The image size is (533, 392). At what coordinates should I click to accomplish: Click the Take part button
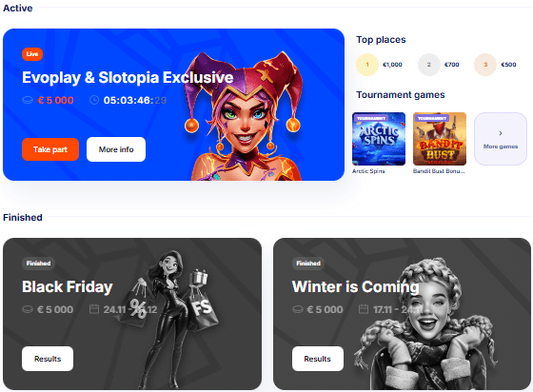pyautogui.click(x=50, y=149)
